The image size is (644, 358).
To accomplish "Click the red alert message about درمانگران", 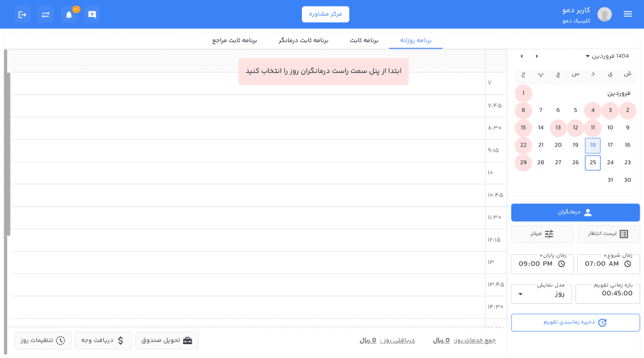I will pyautogui.click(x=324, y=72).
